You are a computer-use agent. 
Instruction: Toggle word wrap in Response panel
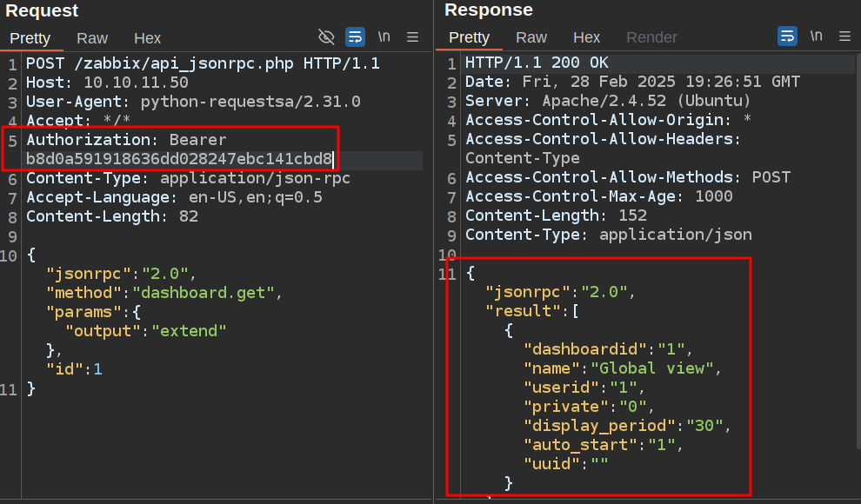point(787,36)
